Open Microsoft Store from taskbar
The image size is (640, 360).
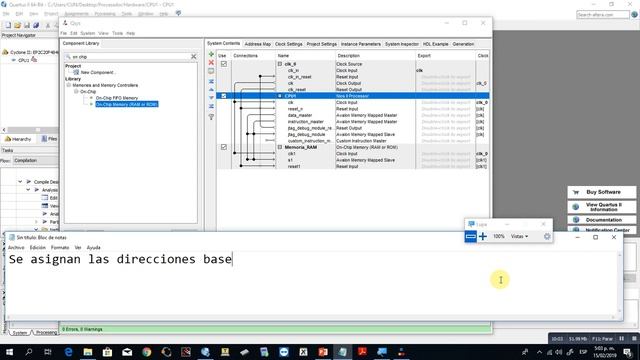point(107,352)
